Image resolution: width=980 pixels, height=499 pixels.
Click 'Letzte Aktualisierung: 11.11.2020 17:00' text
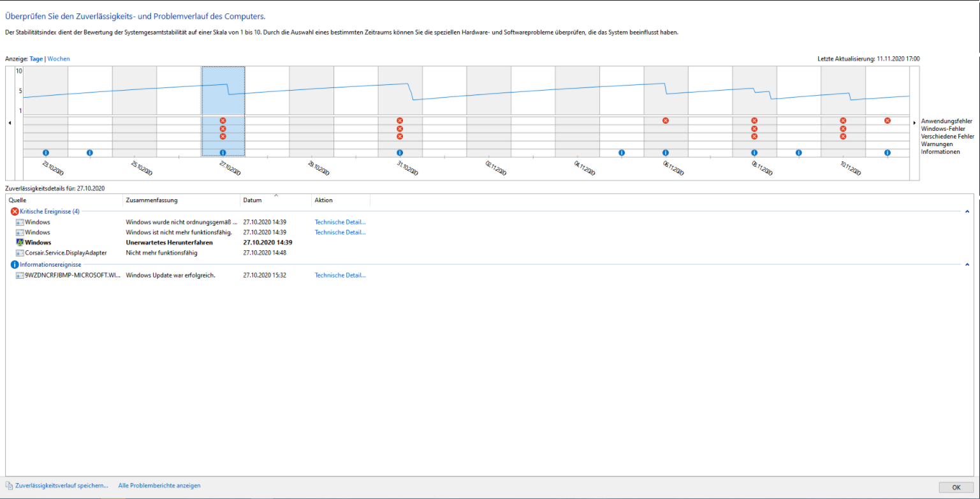(x=868, y=59)
